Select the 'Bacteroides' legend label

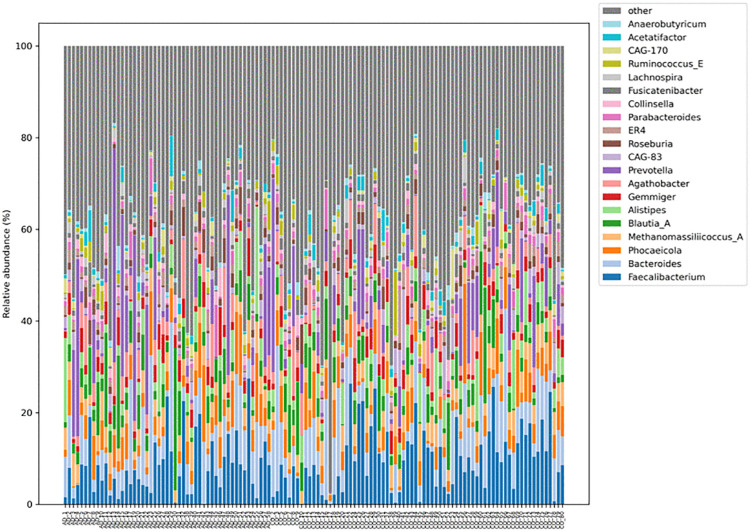(x=654, y=263)
